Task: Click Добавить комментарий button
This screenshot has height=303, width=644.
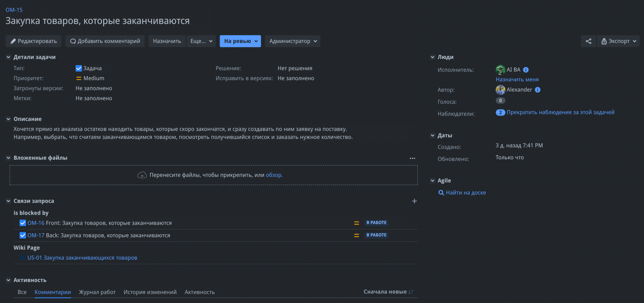Action: point(105,41)
